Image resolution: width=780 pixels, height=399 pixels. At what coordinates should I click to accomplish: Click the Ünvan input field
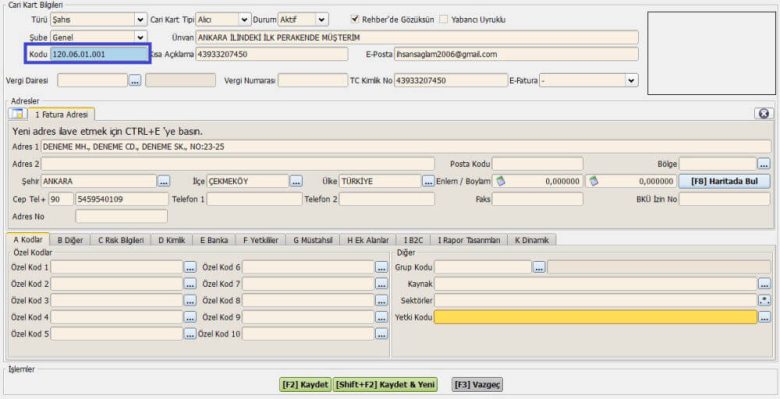pyautogui.click(x=417, y=37)
